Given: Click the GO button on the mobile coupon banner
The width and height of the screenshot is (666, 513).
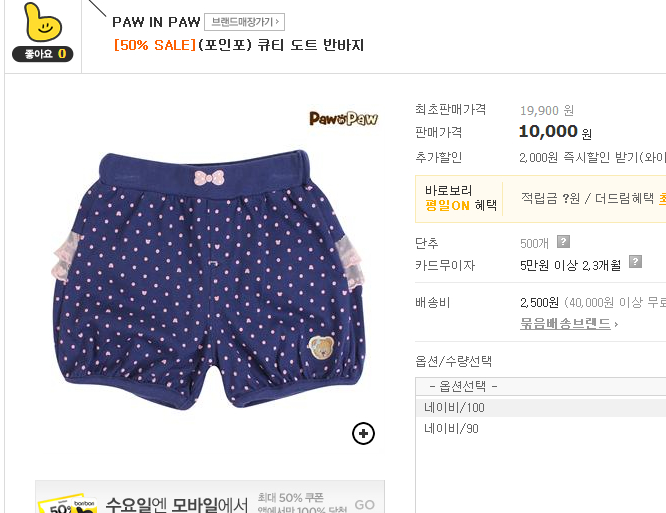Looking at the screenshot, I should click(x=364, y=505).
